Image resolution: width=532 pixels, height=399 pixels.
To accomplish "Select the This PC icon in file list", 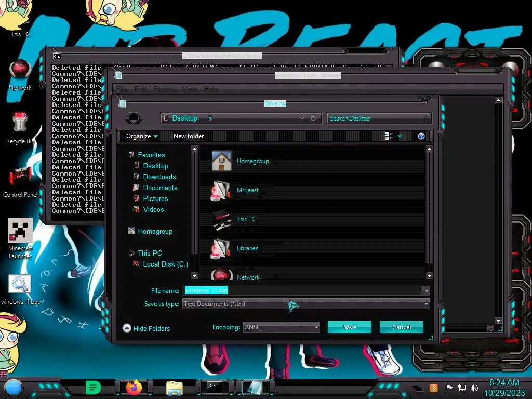I will (221, 219).
